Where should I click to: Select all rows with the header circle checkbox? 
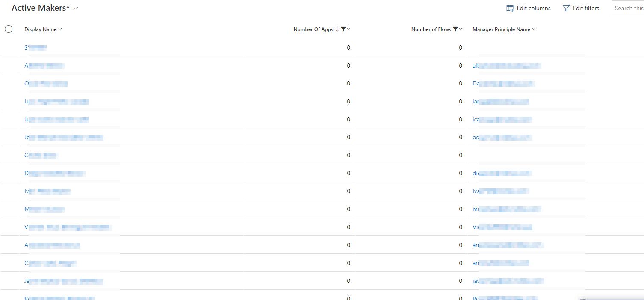pos(9,29)
